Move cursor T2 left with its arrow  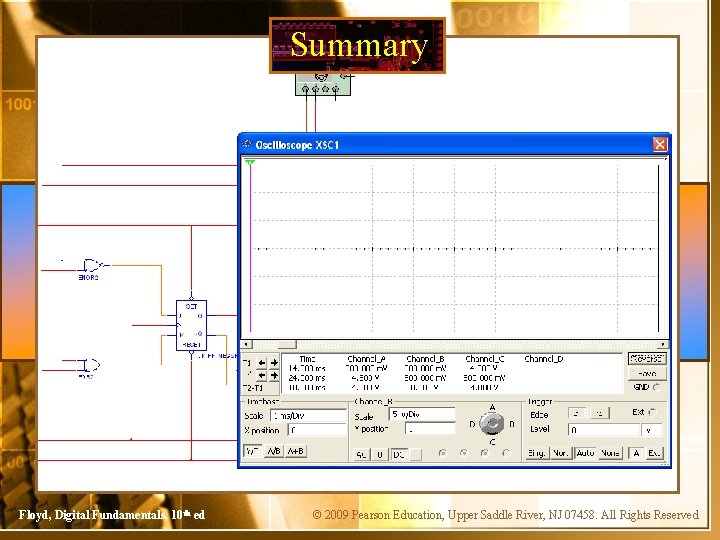[262, 376]
